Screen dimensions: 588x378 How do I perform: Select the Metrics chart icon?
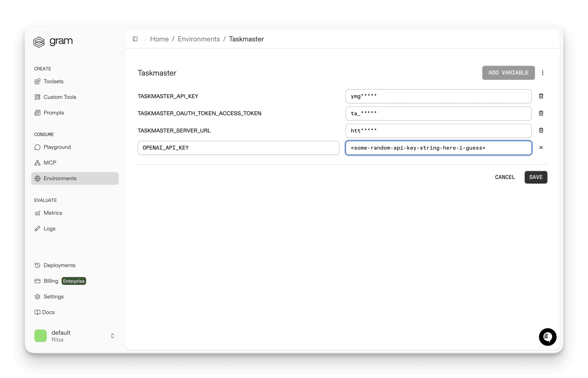pyautogui.click(x=37, y=213)
